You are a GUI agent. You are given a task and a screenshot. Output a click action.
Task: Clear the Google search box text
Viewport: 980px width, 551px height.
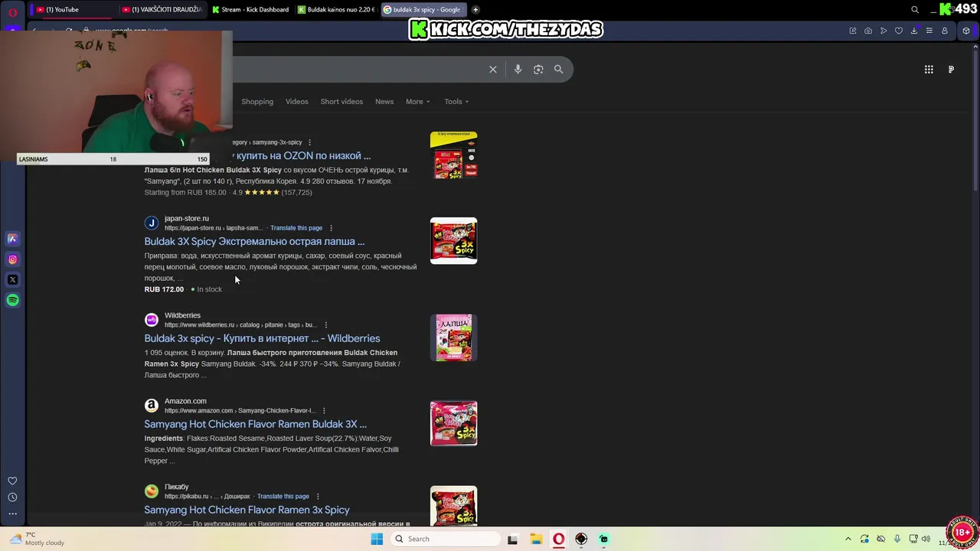click(x=493, y=70)
